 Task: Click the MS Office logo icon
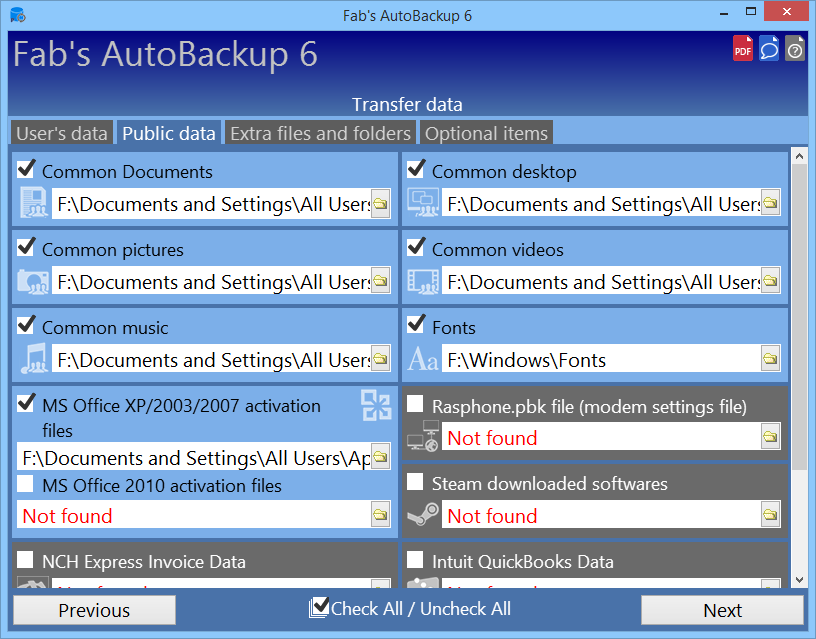(x=376, y=405)
